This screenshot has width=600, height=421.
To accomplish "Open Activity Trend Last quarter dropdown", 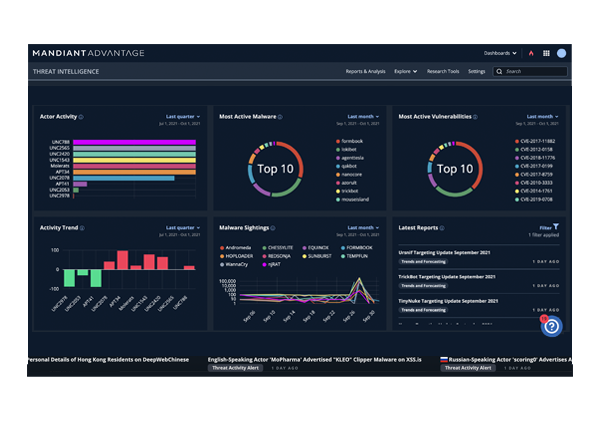I will coord(183,228).
